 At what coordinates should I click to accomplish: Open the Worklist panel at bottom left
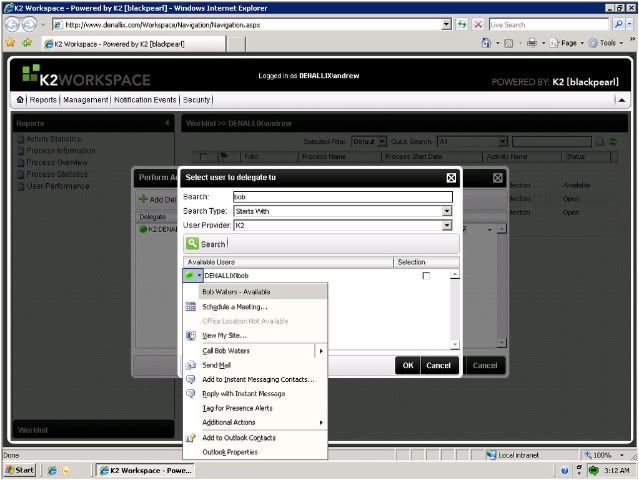pyautogui.click(x=94, y=430)
